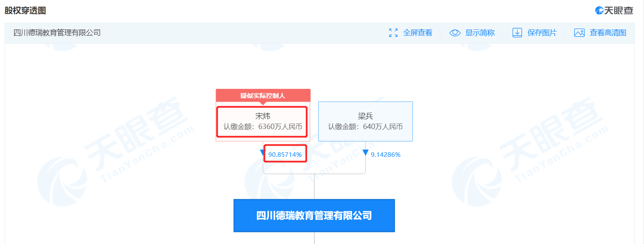644x244 pixels.
Task: Click the 天眼查 logo at top right
Action: pos(614,10)
